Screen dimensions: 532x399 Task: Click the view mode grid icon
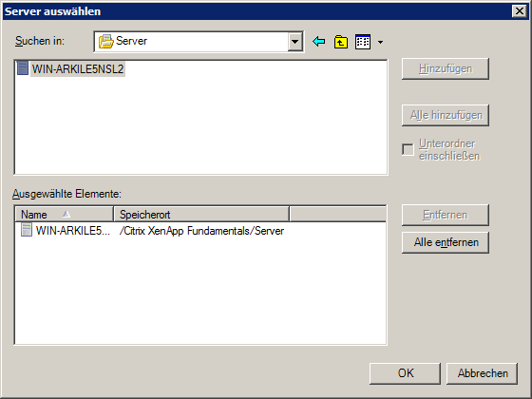pyautogui.click(x=363, y=42)
